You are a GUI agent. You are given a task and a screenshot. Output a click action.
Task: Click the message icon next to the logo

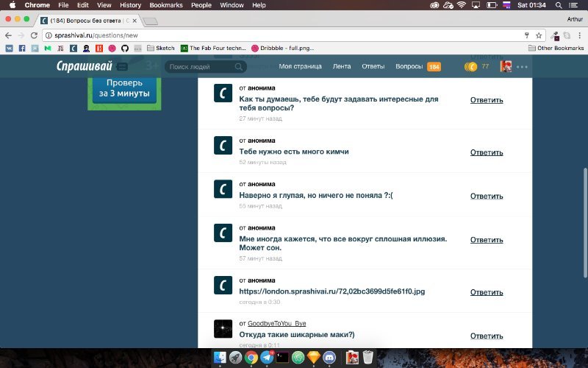(122, 67)
